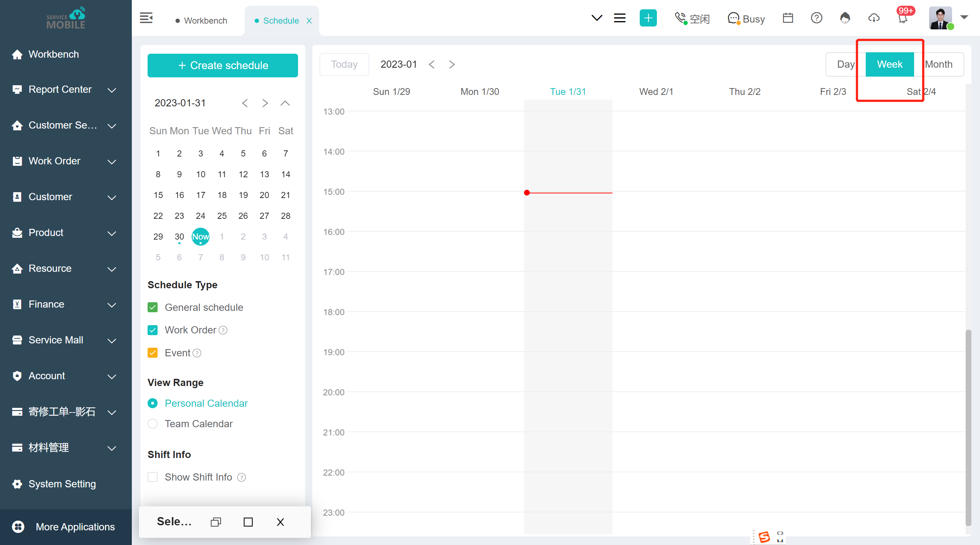Open the phone status icon labeled 空闲

[680, 18]
